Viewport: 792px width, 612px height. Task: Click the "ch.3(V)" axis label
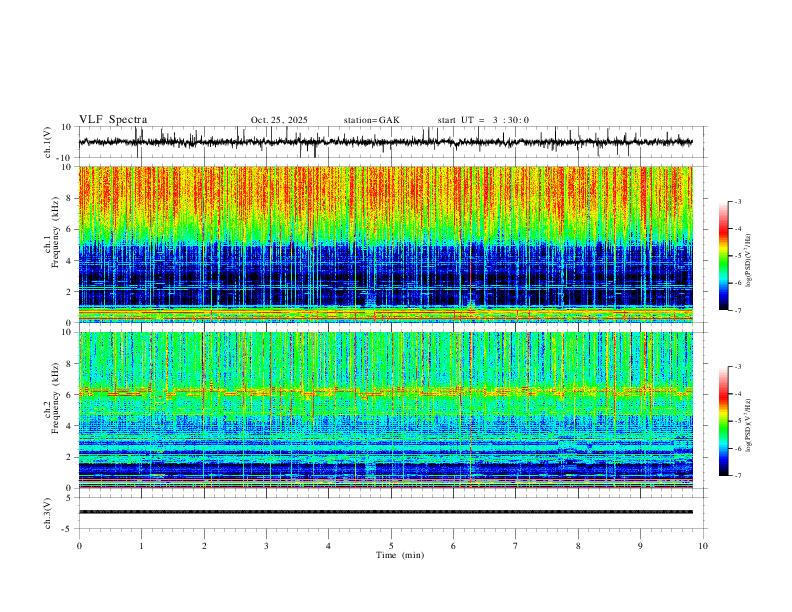point(48,513)
